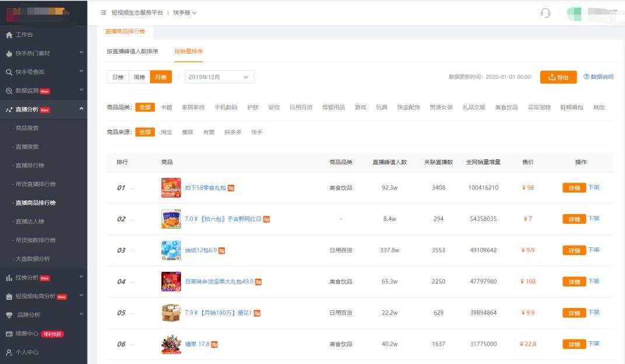Click the orange 导出 export button
The height and width of the screenshot is (364, 625).
pos(558,77)
